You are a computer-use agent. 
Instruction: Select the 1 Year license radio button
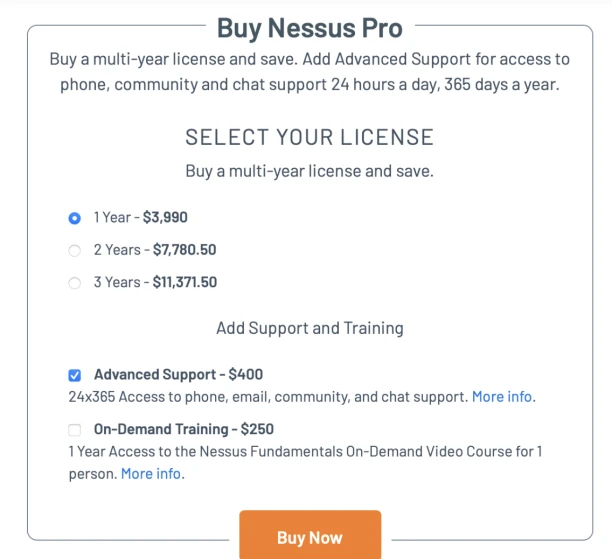click(74, 217)
